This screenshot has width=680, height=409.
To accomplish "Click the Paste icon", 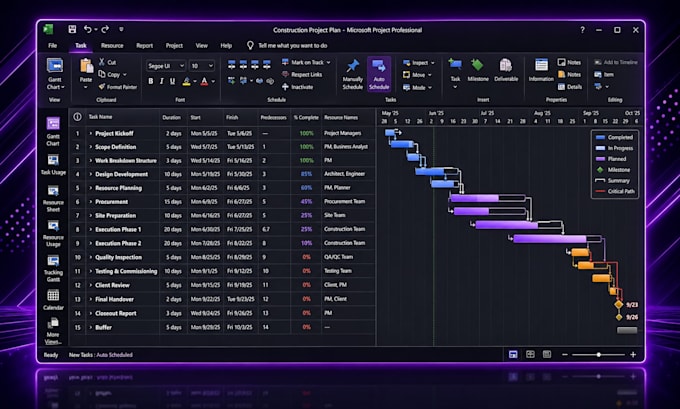I will tap(86, 66).
